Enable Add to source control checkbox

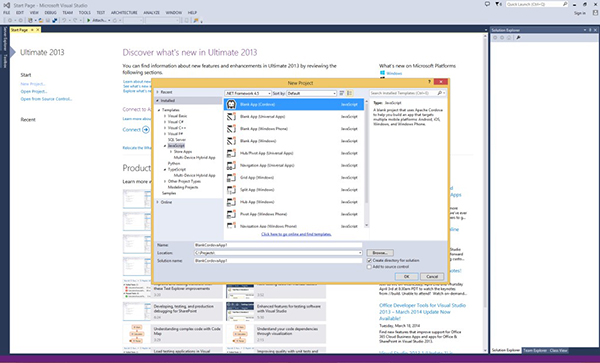coord(369,267)
